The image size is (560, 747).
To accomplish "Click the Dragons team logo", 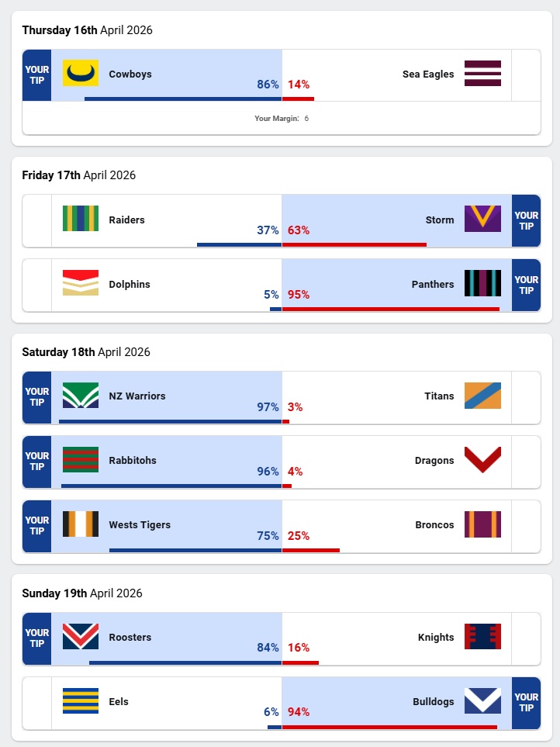I will [x=482, y=459].
